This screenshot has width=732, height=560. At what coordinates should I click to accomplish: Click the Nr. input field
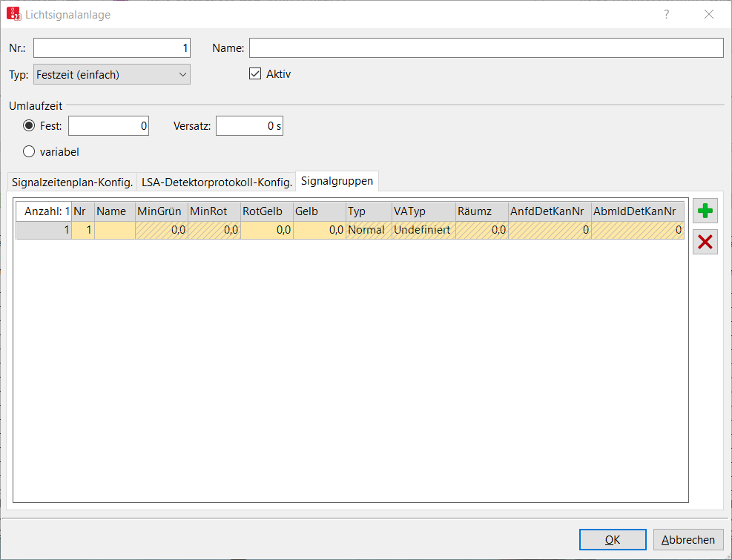tap(111, 48)
